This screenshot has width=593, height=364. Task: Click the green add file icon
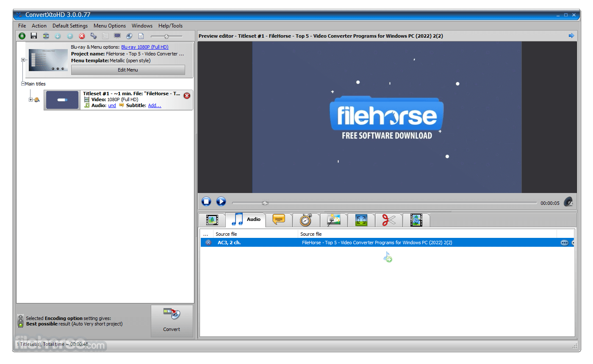[22, 36]
